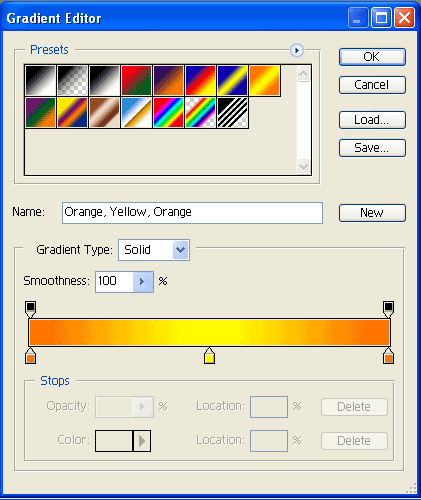Create a new gradient with New button
421x500 pixels.
click(x=372, y=213)
